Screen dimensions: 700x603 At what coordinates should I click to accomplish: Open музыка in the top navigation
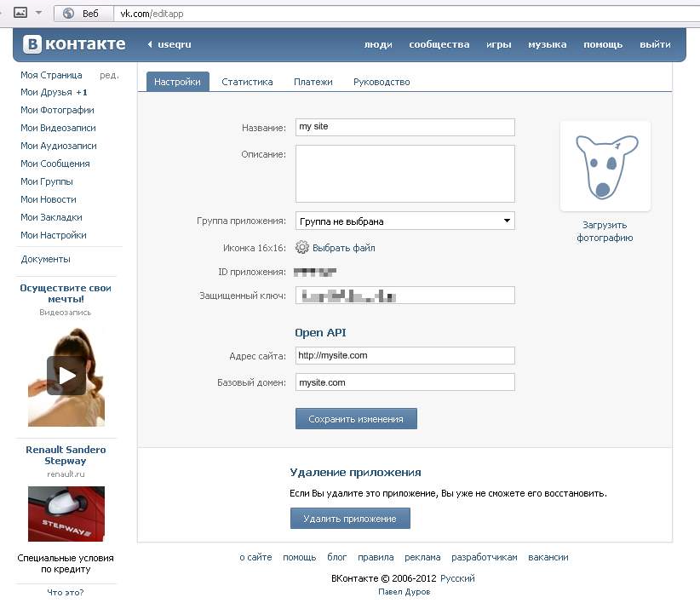pyautogui.click(x=548, y=44)
